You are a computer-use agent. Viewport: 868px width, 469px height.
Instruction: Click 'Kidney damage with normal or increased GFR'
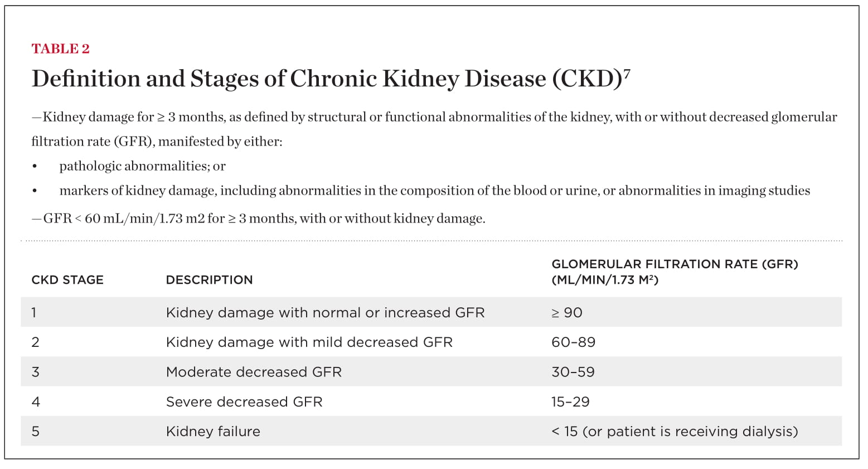coord(325,312)
